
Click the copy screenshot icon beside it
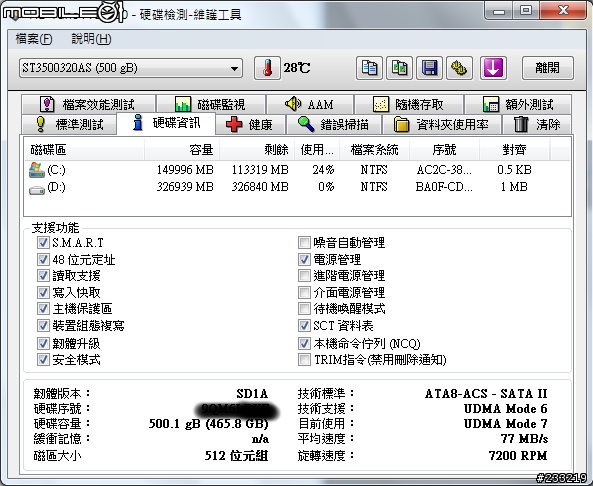(399, 68)
